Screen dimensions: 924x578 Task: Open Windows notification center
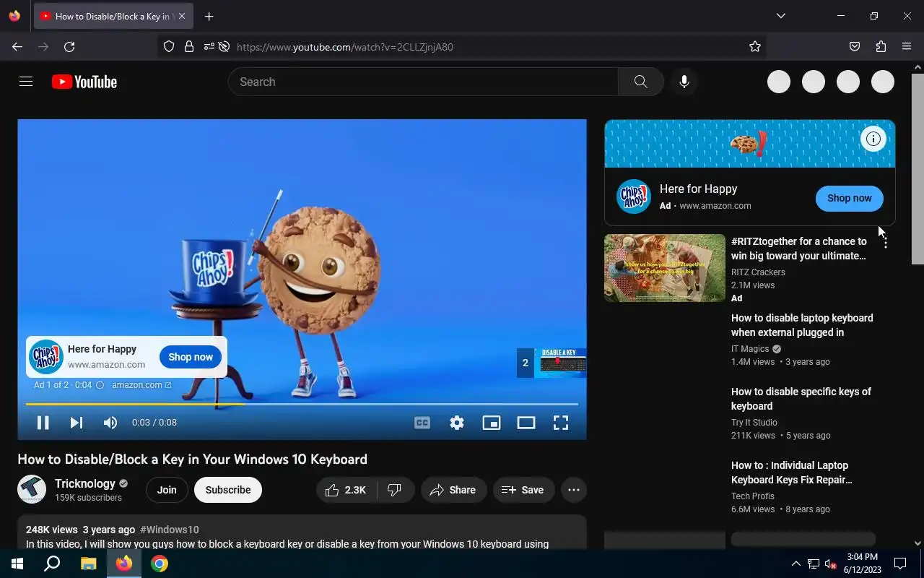click(900, 564)
